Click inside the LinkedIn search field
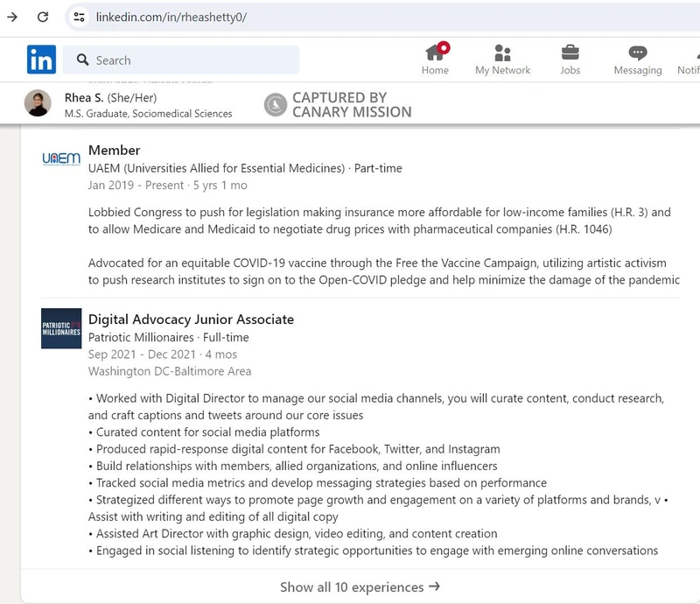The height and width of the screenshot is (604, 700). 175,60
